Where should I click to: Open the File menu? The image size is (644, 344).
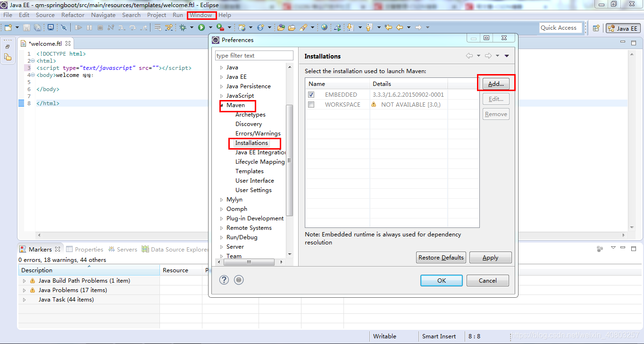[x=8, y=15]
